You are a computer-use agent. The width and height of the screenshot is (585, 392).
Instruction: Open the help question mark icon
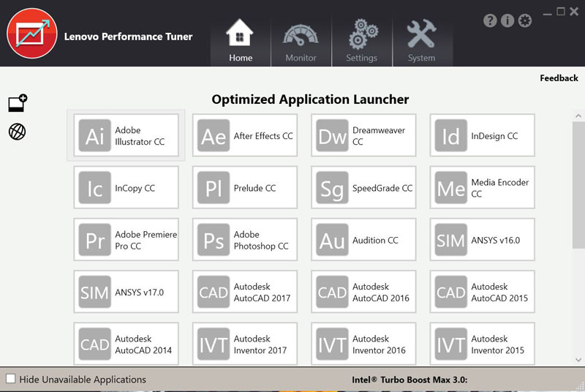coord(490,20)
